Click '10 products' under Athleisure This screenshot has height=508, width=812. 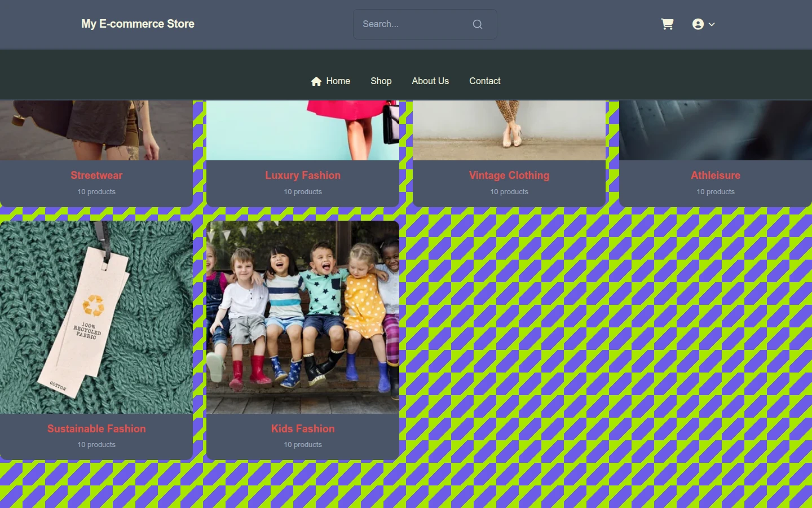point(716,192)
